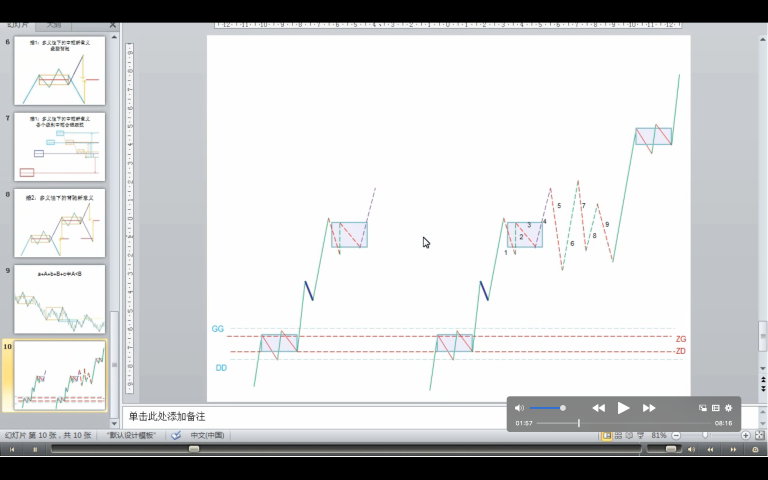Screen dimensions: 768x480
Task: Click the video progress bar at 01:57
Action: 578,423
